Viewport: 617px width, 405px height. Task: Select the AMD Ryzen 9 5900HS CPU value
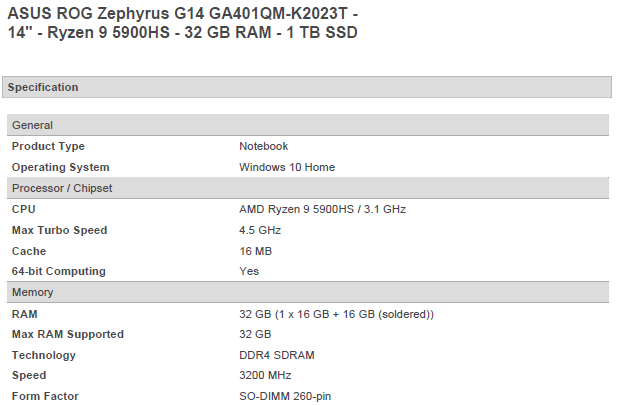[322, 209]
